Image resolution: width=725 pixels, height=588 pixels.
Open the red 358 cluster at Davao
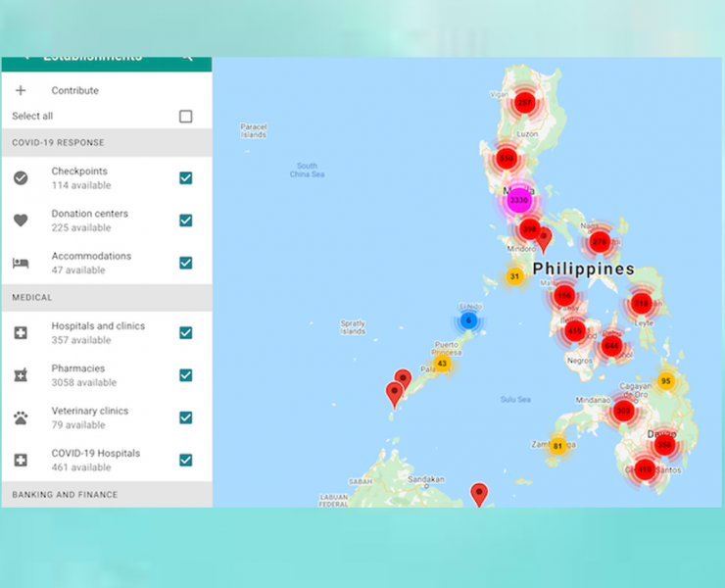pos(664,445)
